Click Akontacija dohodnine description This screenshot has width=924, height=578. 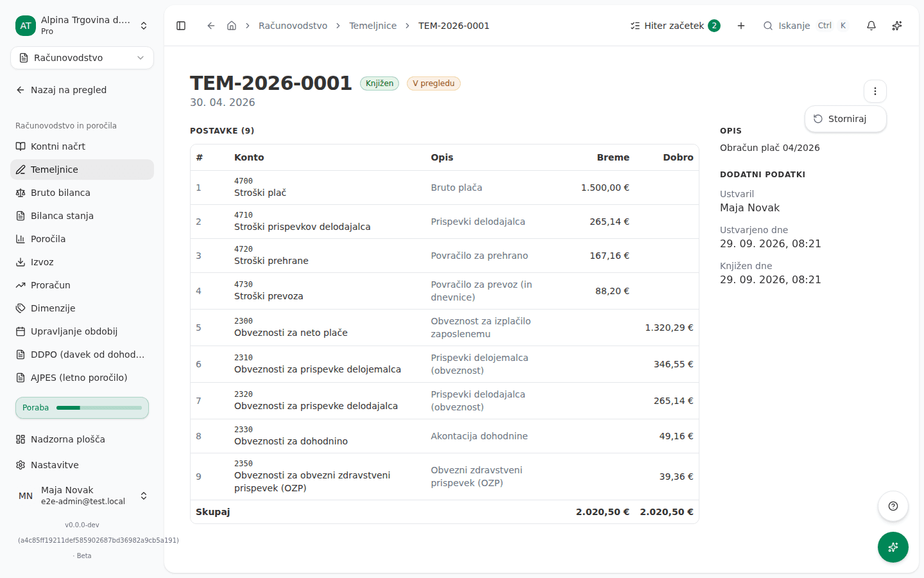click(479, 436)
